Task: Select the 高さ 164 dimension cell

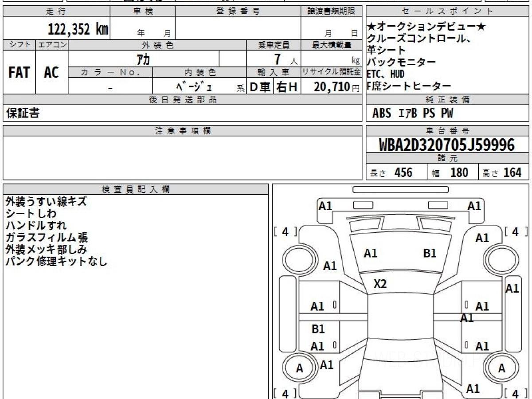Action: pyautogui.click(x=504, y=172)
